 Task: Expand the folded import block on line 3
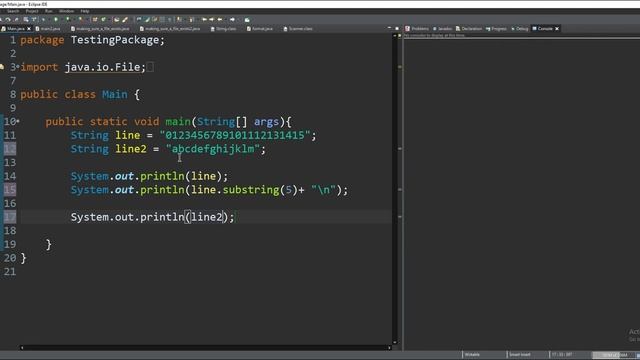tap(18, 67)
